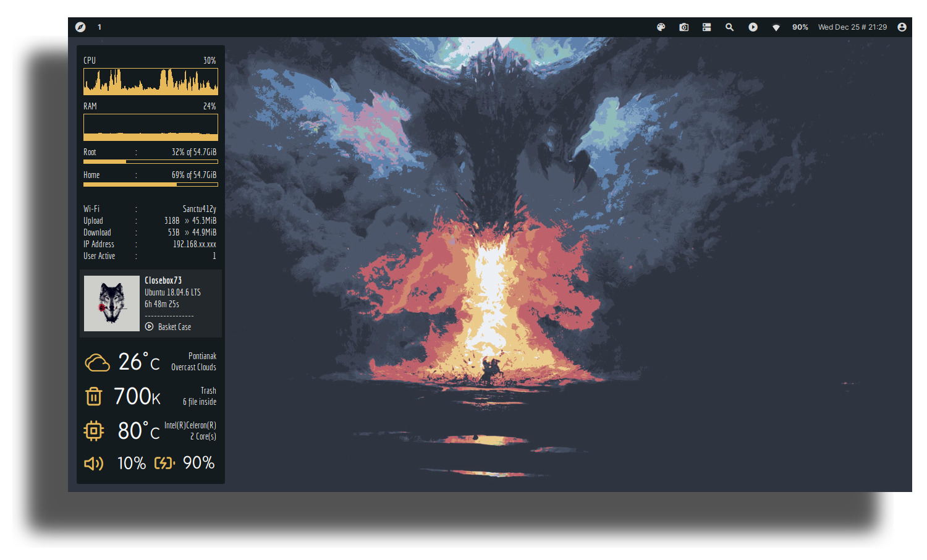Click the 32% of 54.7GiB Root value

click(x=194, y=152)
